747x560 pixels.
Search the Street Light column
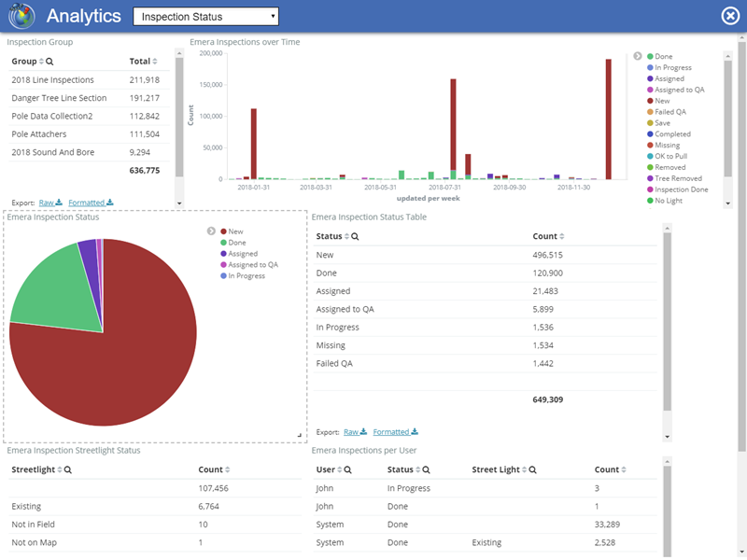point(532,469)
